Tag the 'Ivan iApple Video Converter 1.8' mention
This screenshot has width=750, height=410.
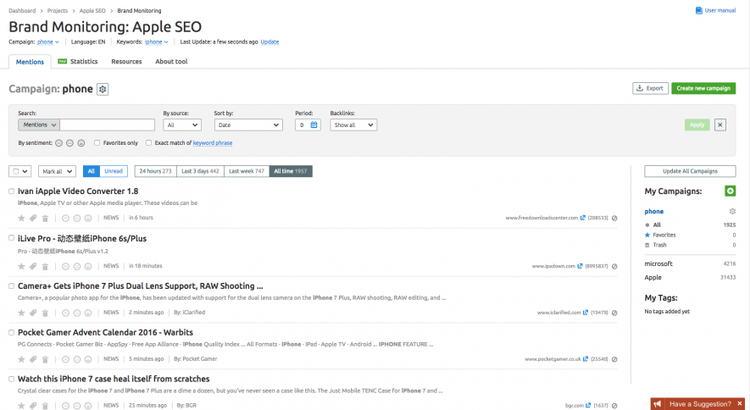33,218
